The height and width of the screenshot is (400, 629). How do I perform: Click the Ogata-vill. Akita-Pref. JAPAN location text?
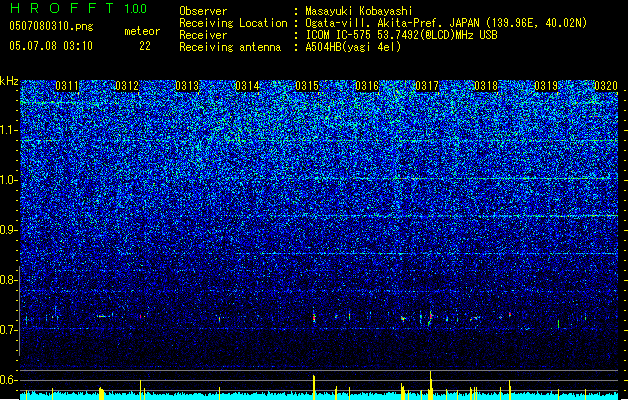tap(446, 23)
